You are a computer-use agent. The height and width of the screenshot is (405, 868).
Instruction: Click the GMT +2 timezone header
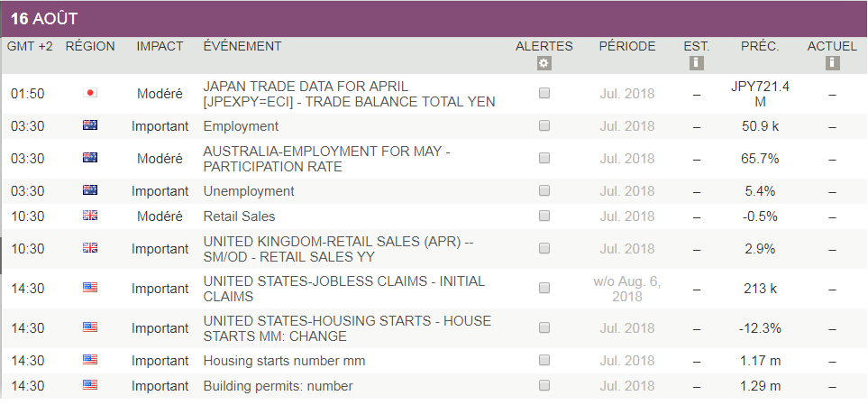pos(30,46)
